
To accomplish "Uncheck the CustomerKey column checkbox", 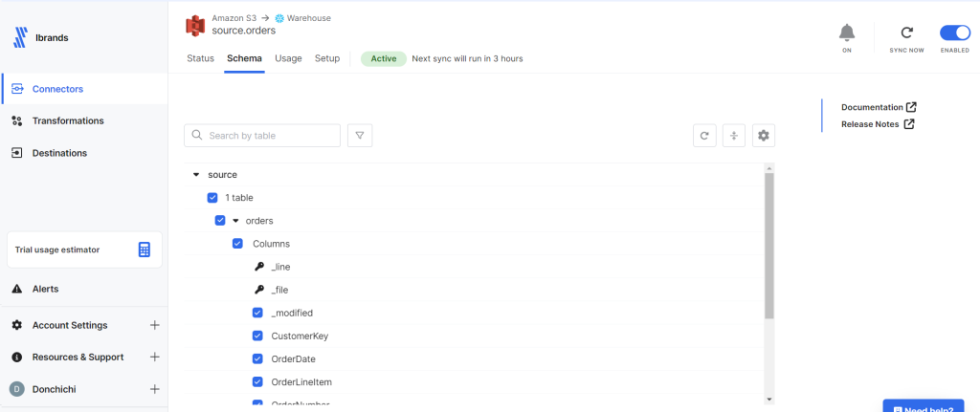I will click(x=257, y=336).
